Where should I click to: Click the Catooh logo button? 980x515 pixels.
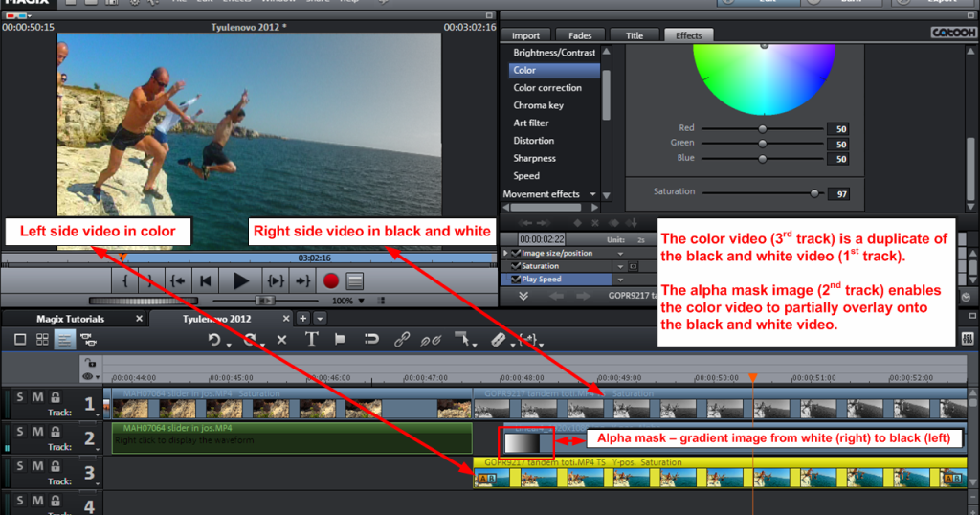pyautogui.click(x=952, y=33)
